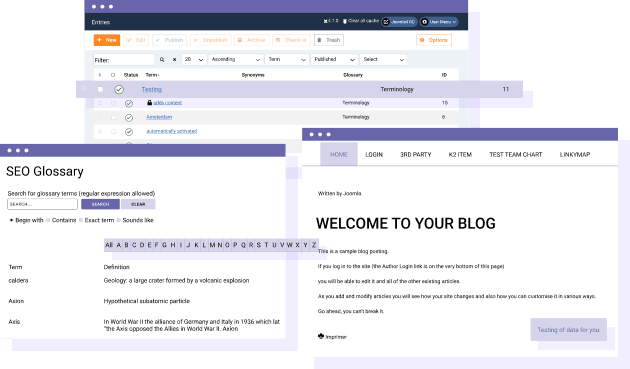Click the ordering sort icon in table header

pos(100,75)
